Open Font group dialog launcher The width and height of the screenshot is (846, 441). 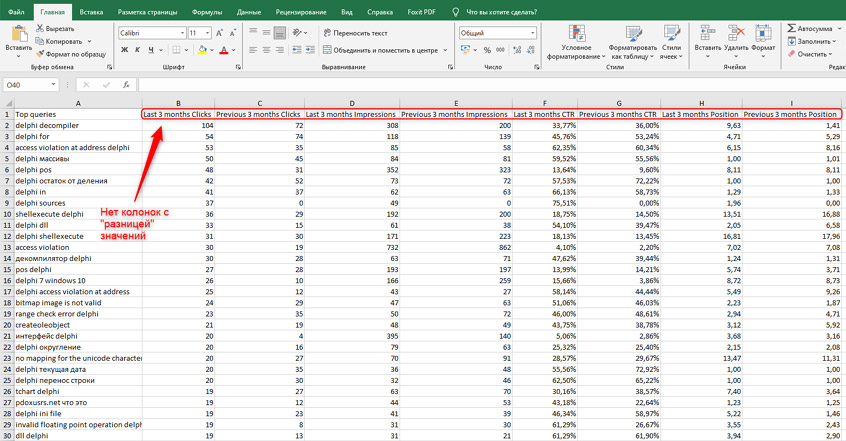(x=238, y=67)
